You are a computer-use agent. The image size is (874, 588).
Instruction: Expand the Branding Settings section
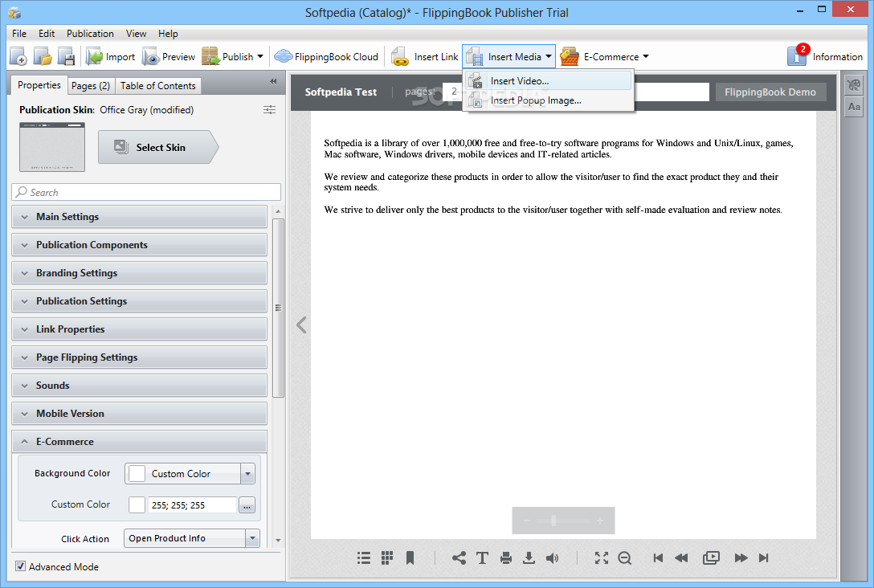coord(139,273)
